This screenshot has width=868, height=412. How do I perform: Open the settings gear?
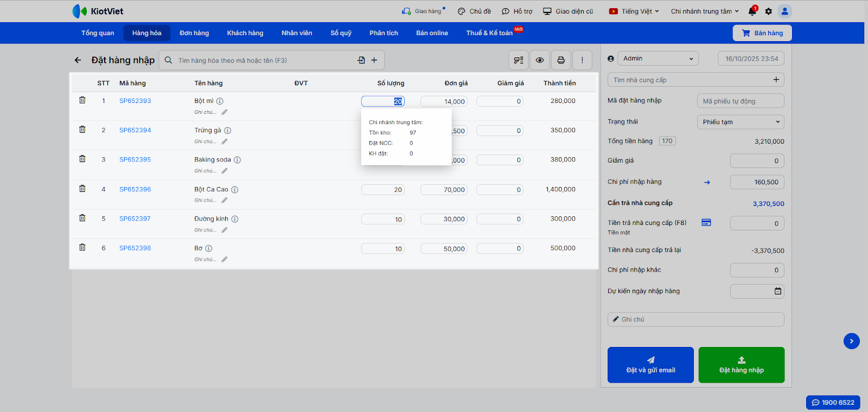[769, 11]
